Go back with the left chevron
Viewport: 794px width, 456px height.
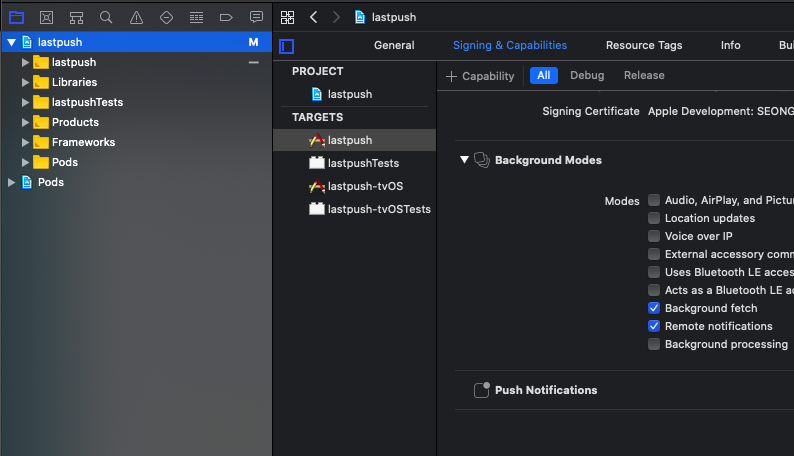click(313, 18)
